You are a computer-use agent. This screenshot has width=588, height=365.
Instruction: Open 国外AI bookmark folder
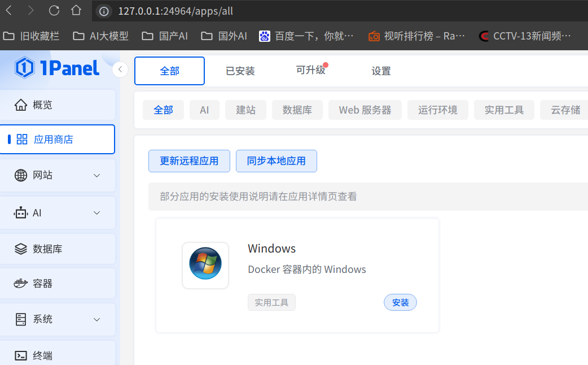224,36
